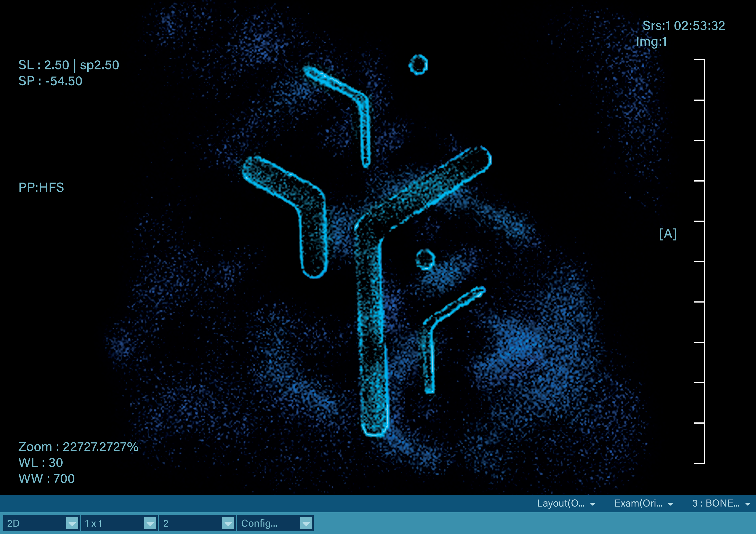This screenshot has width=756, height=534.
Task: Click the Zoom percentage overlay text
Action: 78,447
